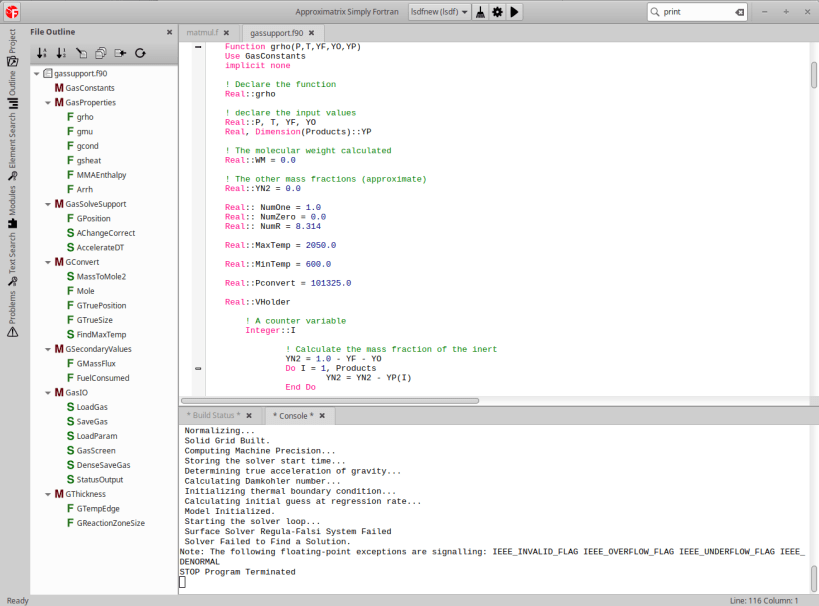Click the refresh outline icon
This screenshot has height=606, width=819.
(140, 53)
